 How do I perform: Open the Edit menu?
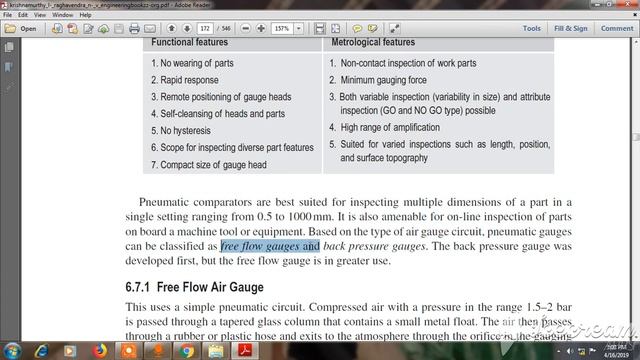click(x=23, y=15)
